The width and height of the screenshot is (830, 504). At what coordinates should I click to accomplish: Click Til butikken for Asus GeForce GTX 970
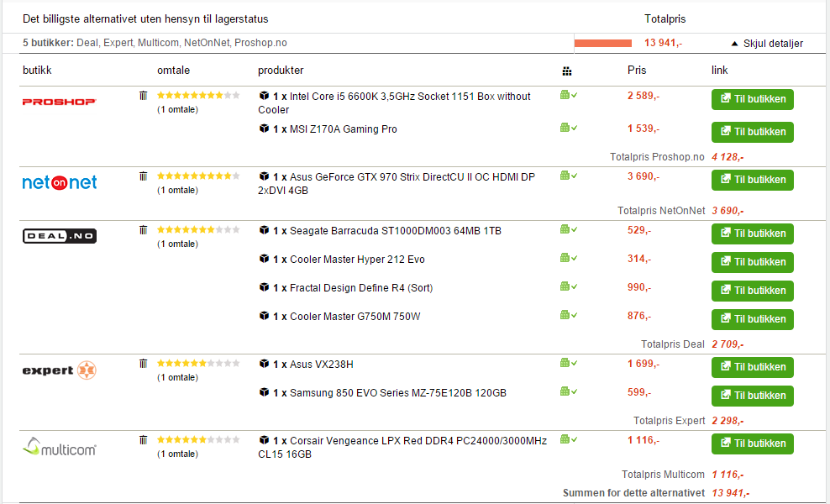pos(752,180)
